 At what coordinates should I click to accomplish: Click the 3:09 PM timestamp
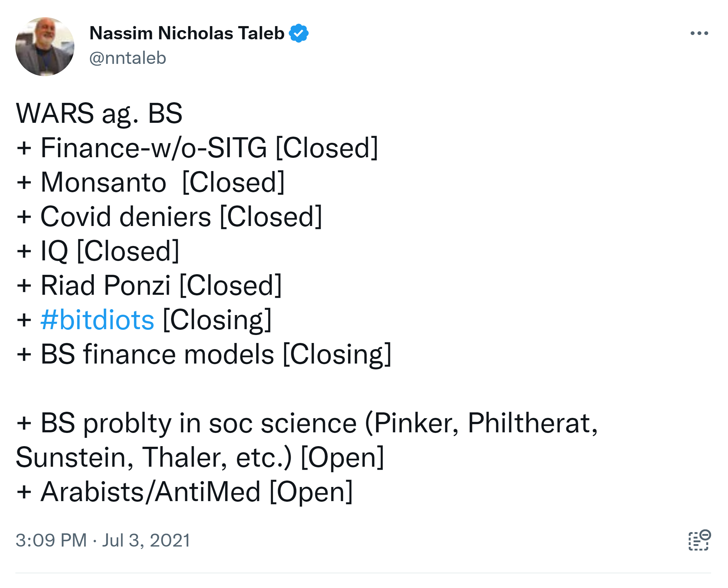click(51, 540)
